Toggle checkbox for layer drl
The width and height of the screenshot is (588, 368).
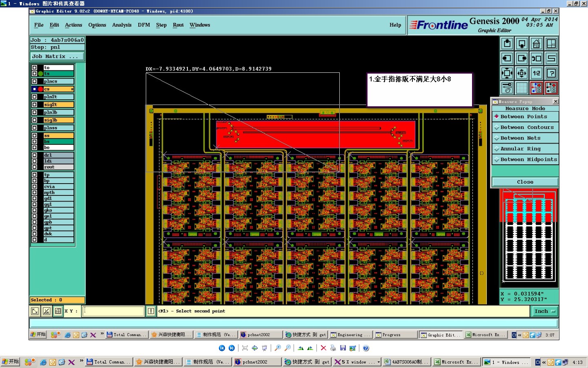(34, 155)
